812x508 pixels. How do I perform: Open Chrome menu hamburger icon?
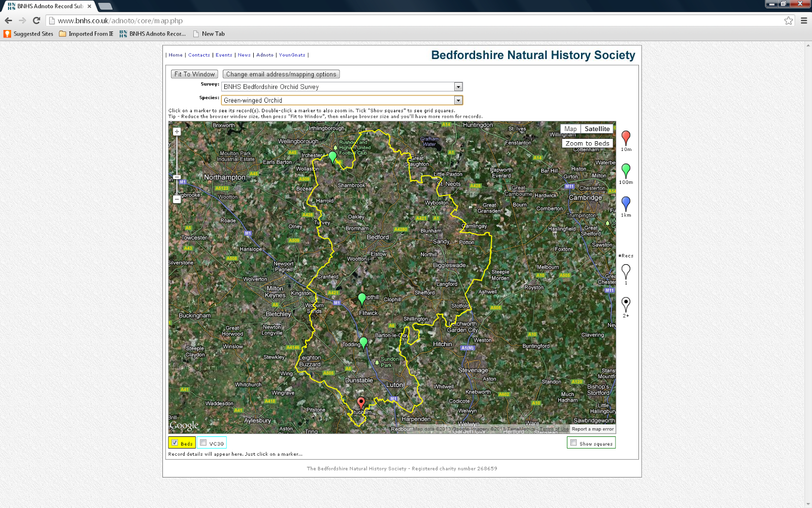tap(804, 20)
